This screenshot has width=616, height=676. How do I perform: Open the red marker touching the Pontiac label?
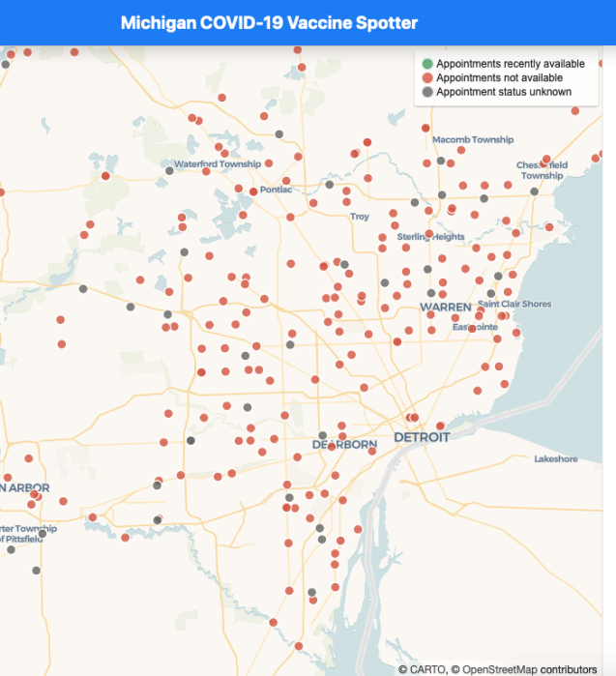point(253,191)
